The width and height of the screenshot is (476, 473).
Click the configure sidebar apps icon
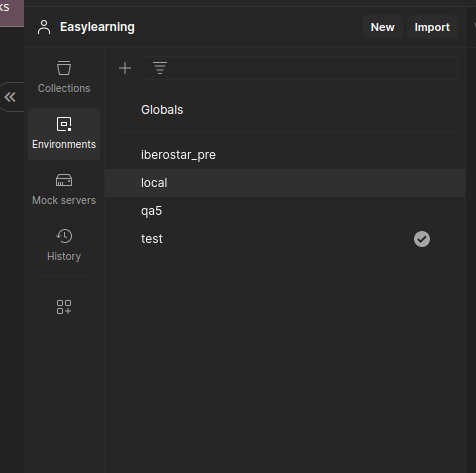pyautogui.click(x=64, y=307)
